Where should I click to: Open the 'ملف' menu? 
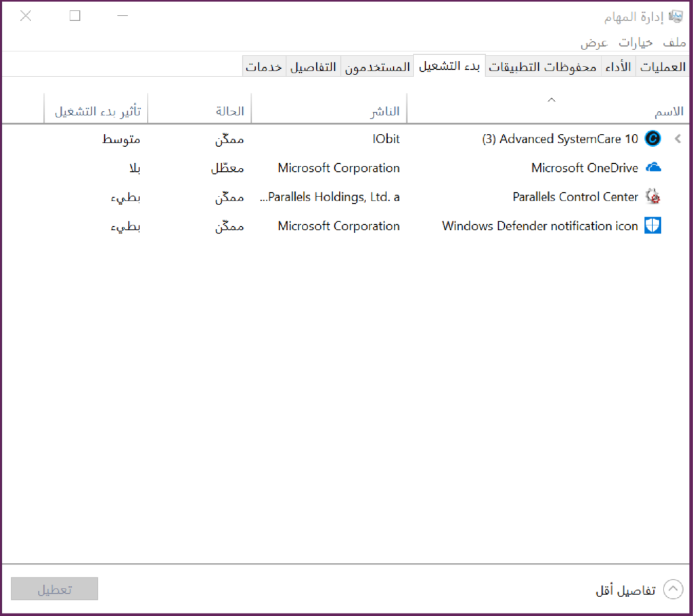[674, 43]
